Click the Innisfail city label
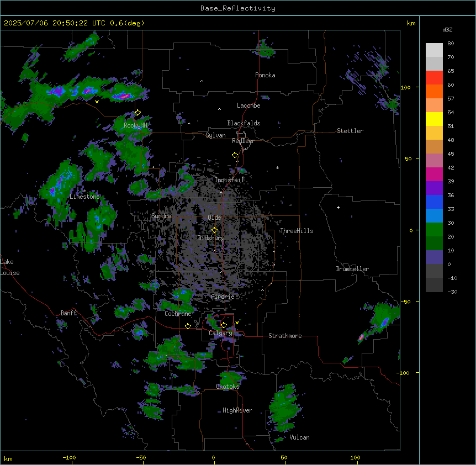Viewport: 476px width, 465px height. coord(230,180)
